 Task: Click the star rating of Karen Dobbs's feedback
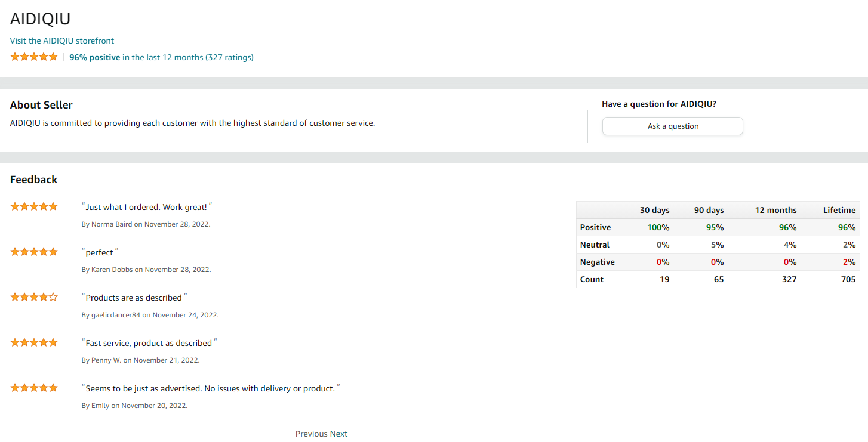(34, 252)
